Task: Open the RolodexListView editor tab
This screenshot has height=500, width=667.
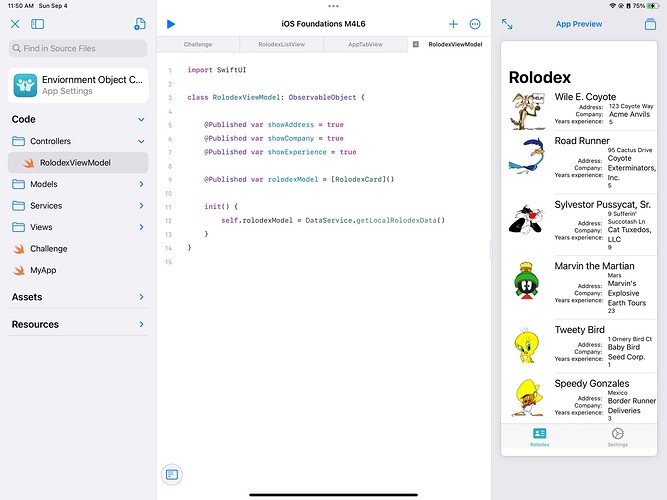Action: pos(282,44)
